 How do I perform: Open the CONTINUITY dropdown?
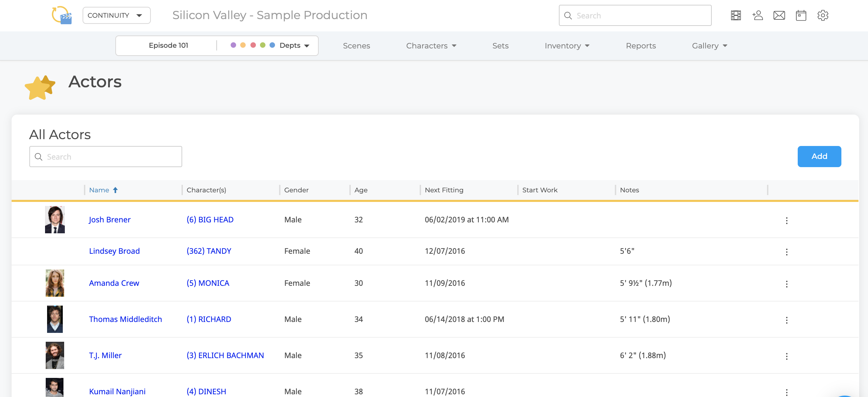(117, 15)
